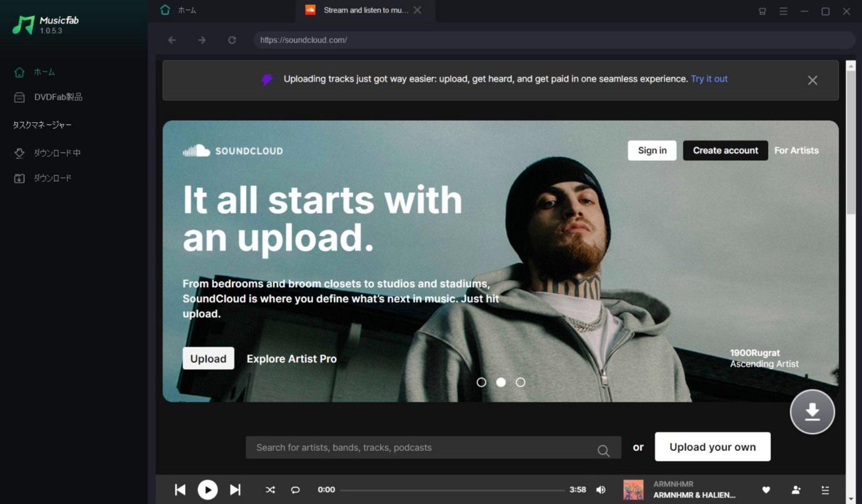Image resolution: width=862 pixels, height=504 pixels.
Task: Click the search artists, bands, tracks field
Action: pyautogui.click(x=433, y=448)
